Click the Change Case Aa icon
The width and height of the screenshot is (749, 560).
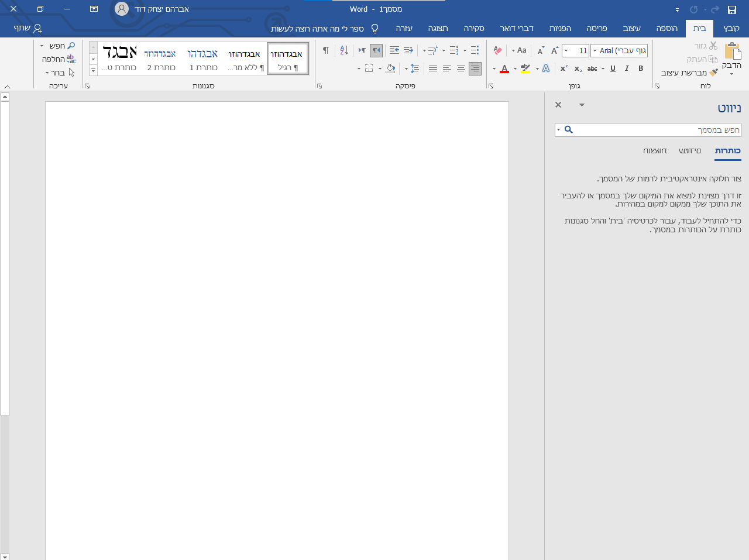[522, 50]
